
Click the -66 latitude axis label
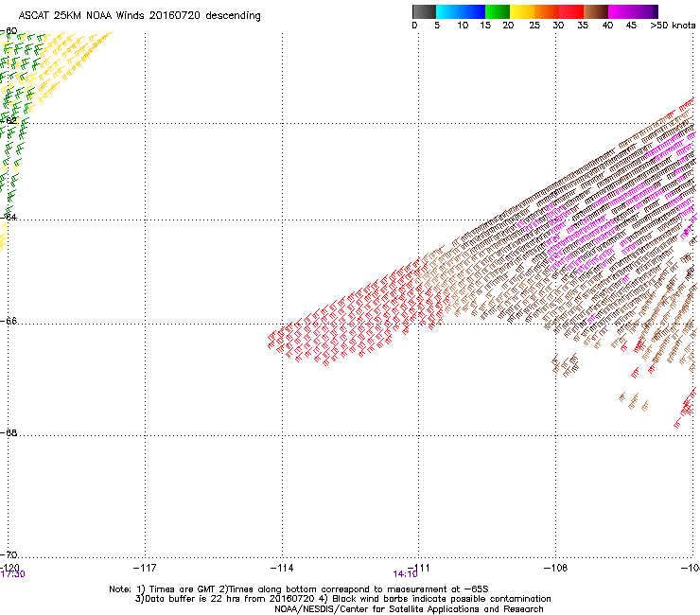point(9,321)
